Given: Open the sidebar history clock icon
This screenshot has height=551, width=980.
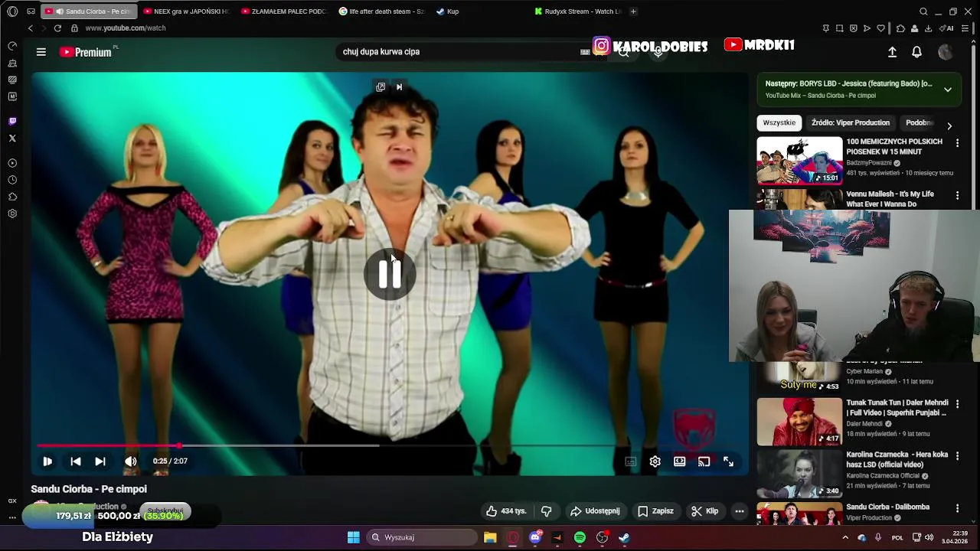Looking at the screenshot, I should point(12,180).
